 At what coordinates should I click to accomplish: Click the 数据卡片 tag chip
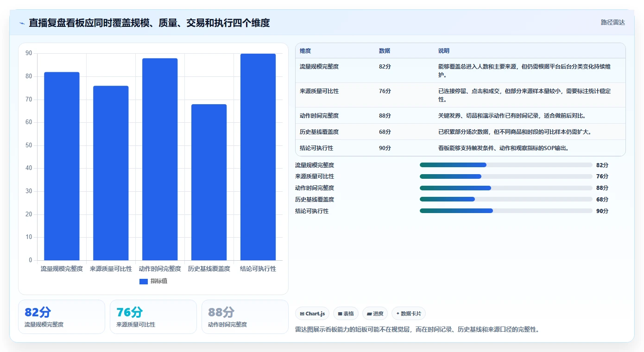pyautogui.click(x=408, y=314)
